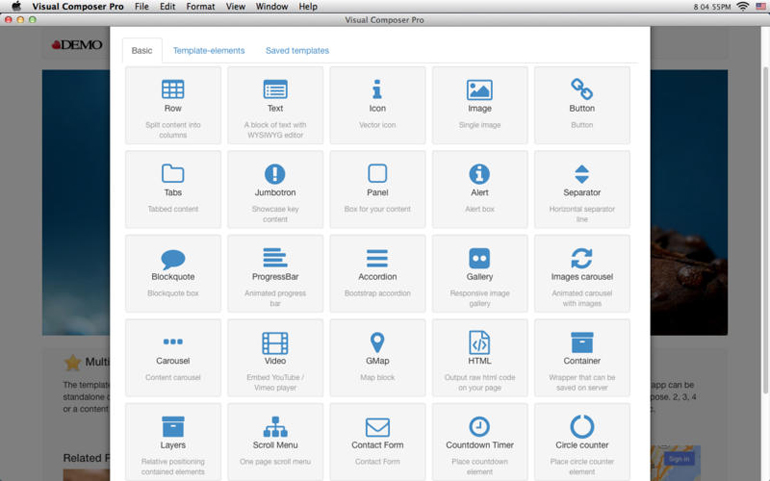Image resolution: width=770 pixels, height=481 pixels.
Task: Insert the Gallery icon
Action: pyautogui.click(x=479, y=258)
